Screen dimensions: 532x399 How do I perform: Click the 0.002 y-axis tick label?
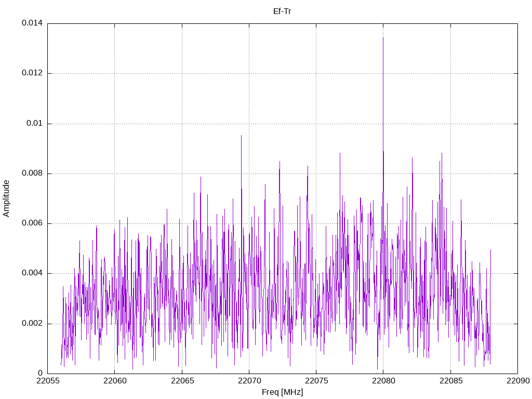click(32, 323)
